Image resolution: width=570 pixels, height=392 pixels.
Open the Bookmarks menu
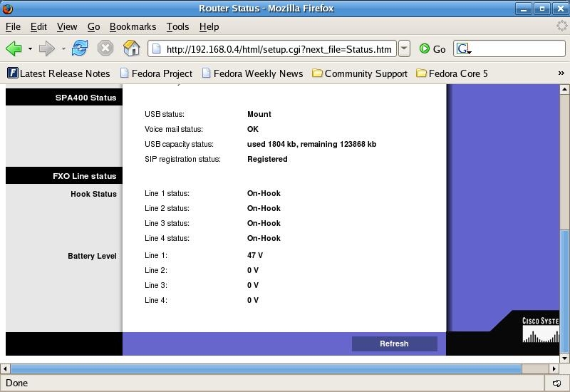click(x=133, y=26)
